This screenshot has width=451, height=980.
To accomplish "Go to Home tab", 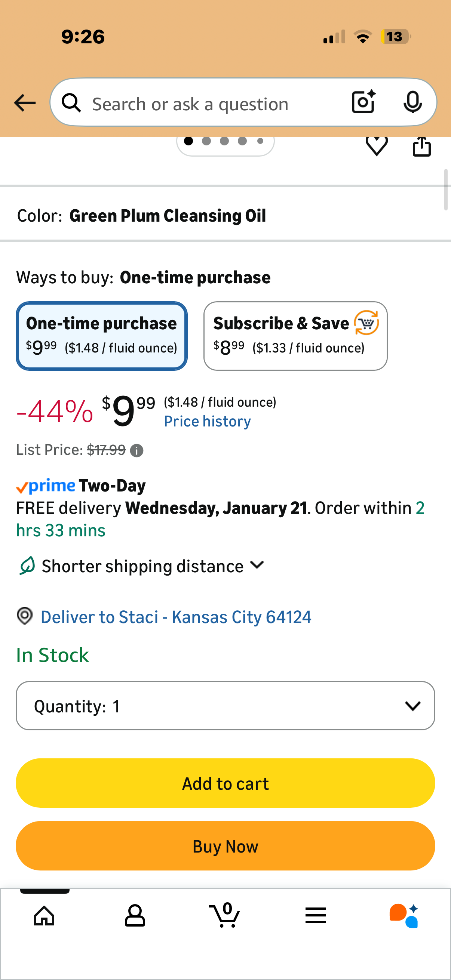I will (45, 916).
